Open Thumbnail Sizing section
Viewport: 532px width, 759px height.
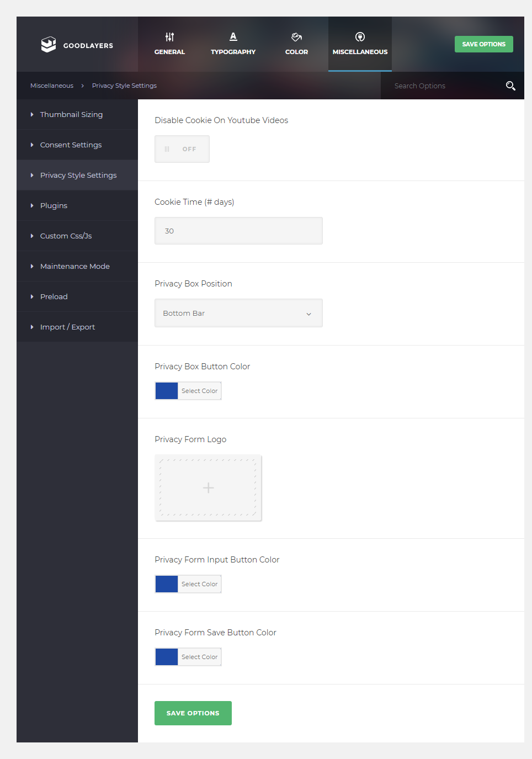(x=77, y=114)
